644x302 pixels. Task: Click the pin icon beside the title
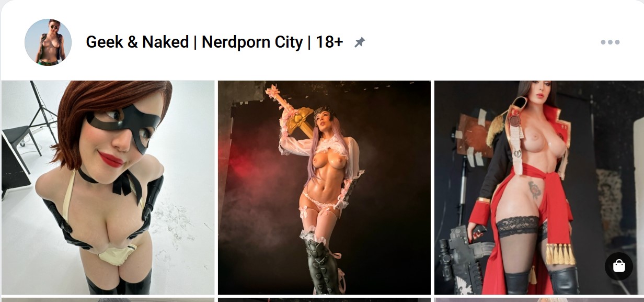click(360, 42)
